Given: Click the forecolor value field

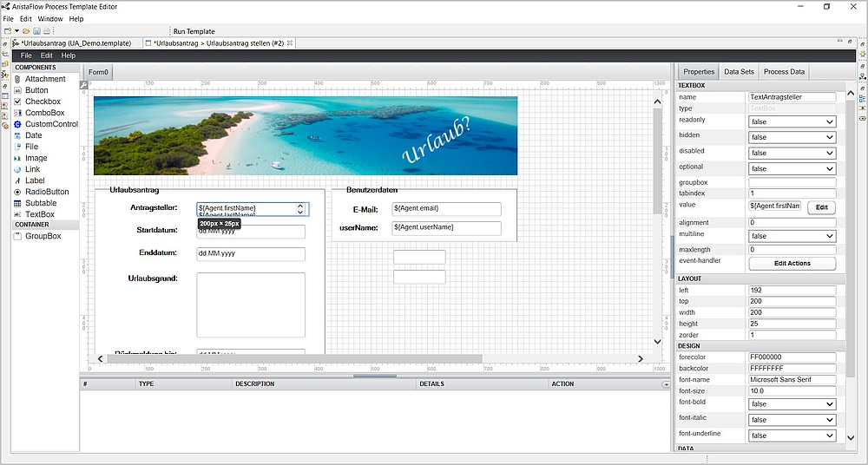Looking at the screenshot, I should pyautogui.click(x=792, y=357).
